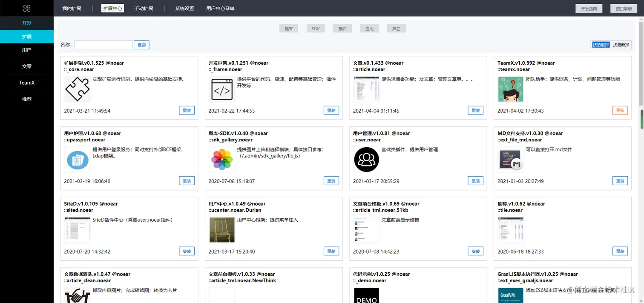Click 重装 on the 文章.v0.1.433 card
Viewport: 644px width, 303px height.
[x=476, y=110]
